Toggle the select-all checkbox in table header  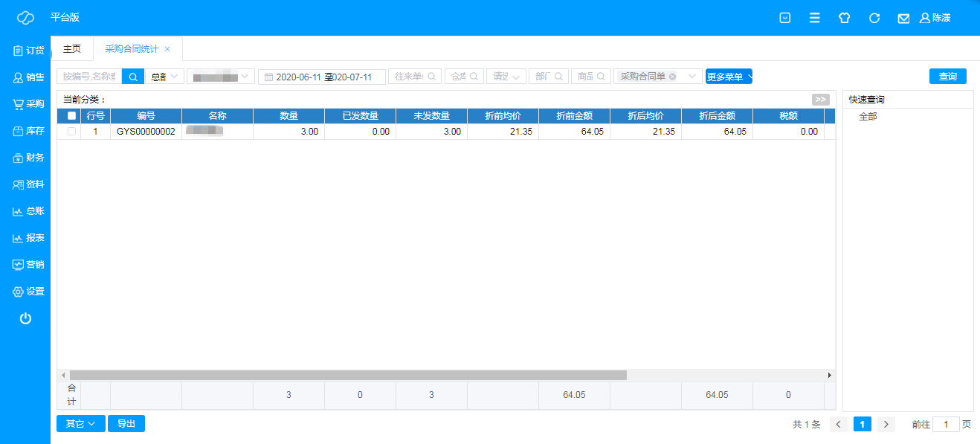tap(71, 116)
